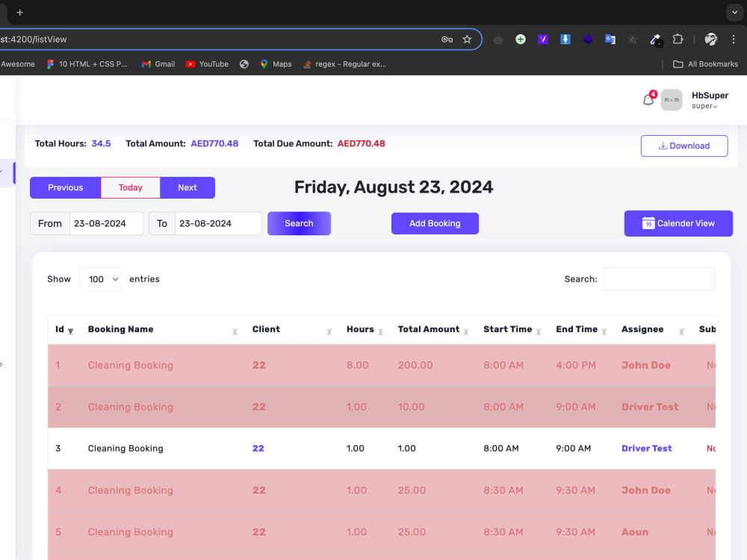Go to the Next day

point(187,187)
